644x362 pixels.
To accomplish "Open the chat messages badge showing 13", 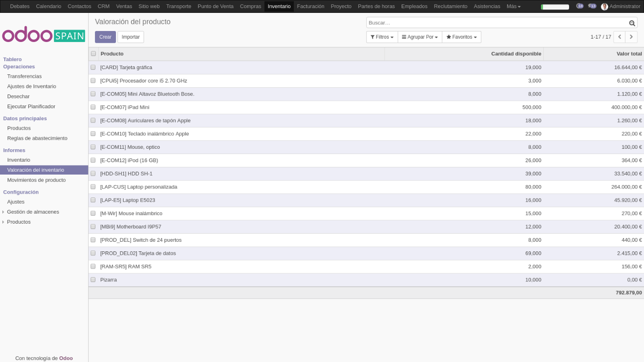I will click(x=592, y=6).
